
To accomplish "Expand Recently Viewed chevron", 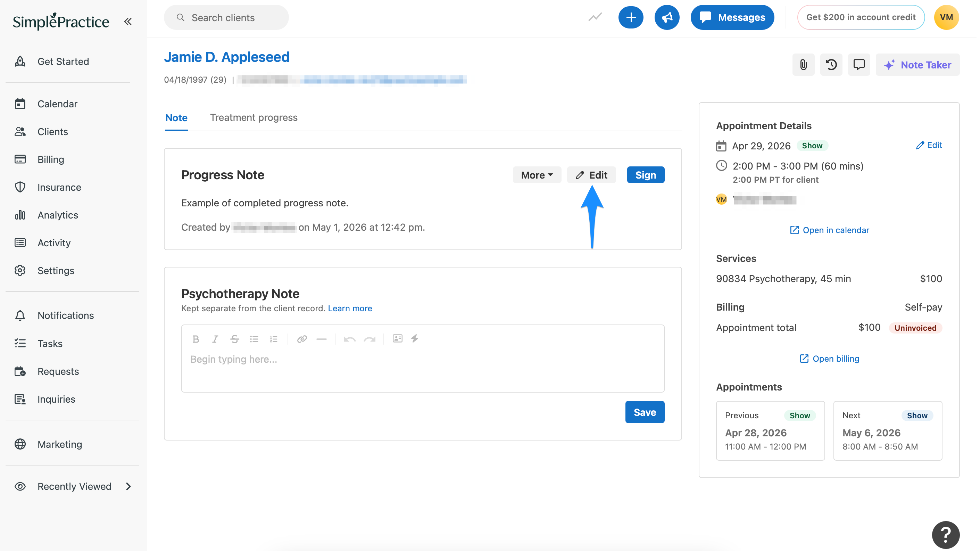I will (x=128, y=486).
